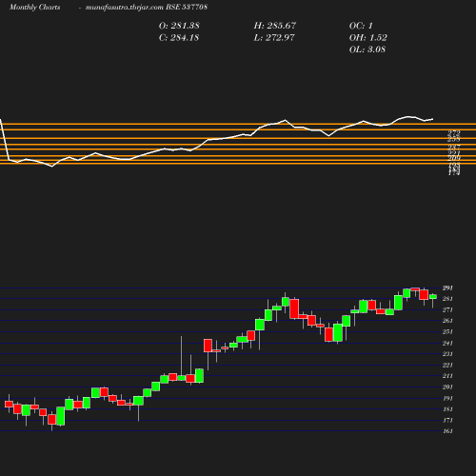Select the close value "C: 284.18"

pyautogui.click(x=179, y=38)
